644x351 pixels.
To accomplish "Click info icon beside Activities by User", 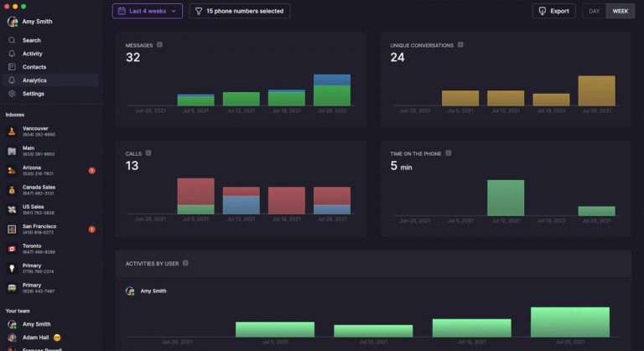I will click(x=185, y=263).
